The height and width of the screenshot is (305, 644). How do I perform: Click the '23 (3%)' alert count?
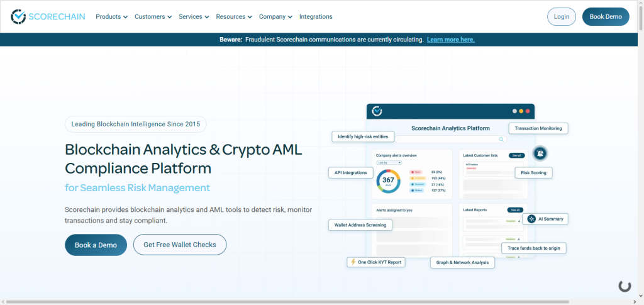pos(436,172)
